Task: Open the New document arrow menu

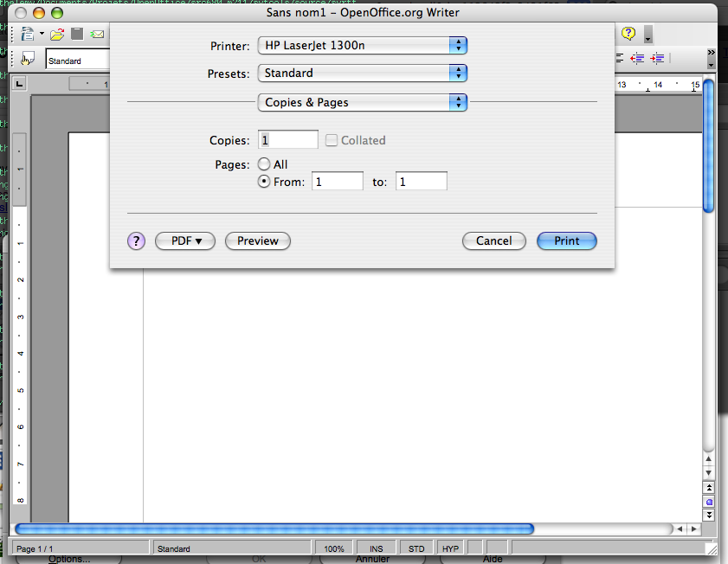Action: pyautogui.click(x=42, y=34)
